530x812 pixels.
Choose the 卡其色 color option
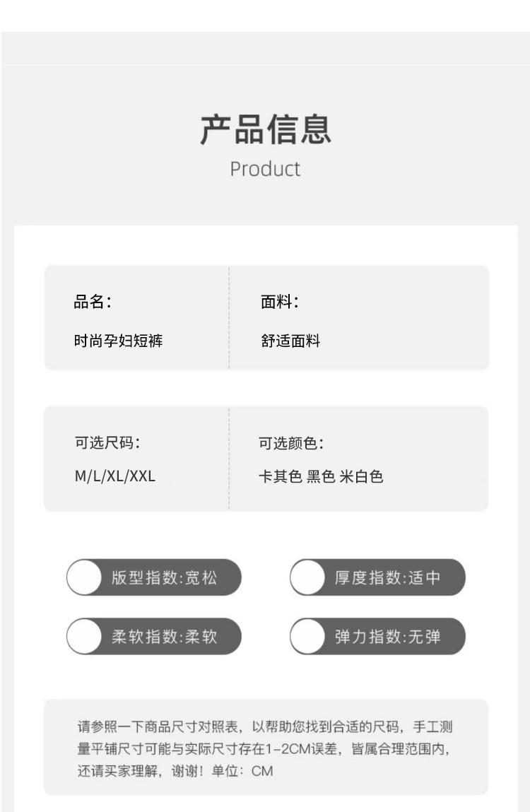click(280, 476)
